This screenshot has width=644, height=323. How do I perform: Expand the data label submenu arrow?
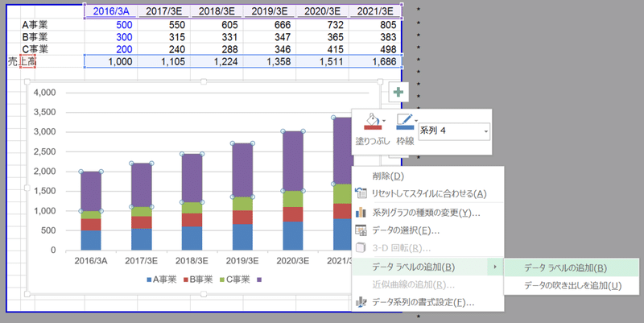coord(495,267)
